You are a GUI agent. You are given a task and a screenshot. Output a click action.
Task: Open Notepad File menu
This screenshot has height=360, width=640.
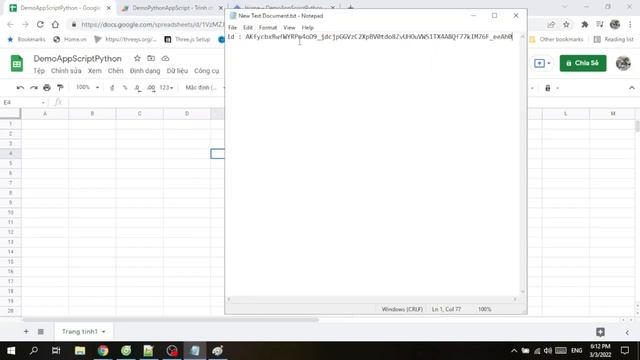click(x=232, y=27)
